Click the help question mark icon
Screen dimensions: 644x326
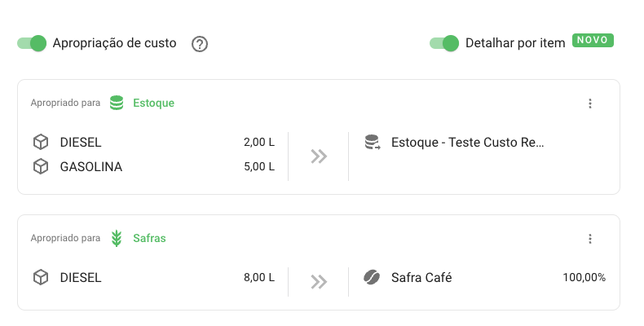[200, 44]
